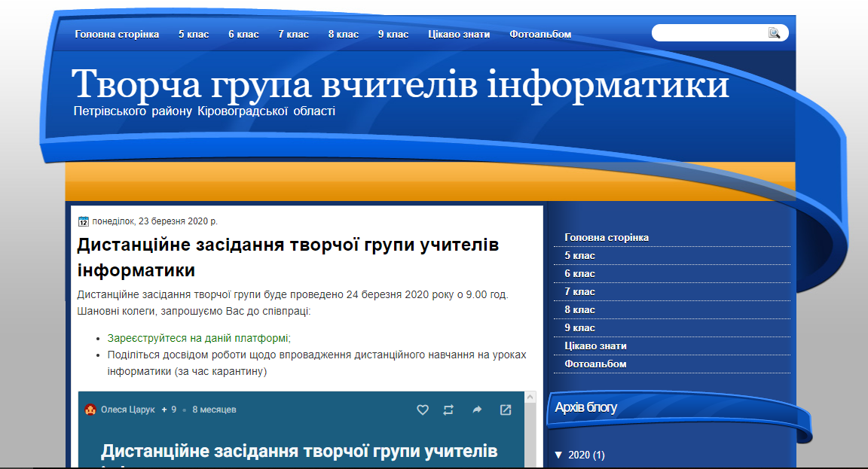This screenshot has height=469, width=868.
Task: Select 8 клас in sidebar list
Action: pos(579,309)
